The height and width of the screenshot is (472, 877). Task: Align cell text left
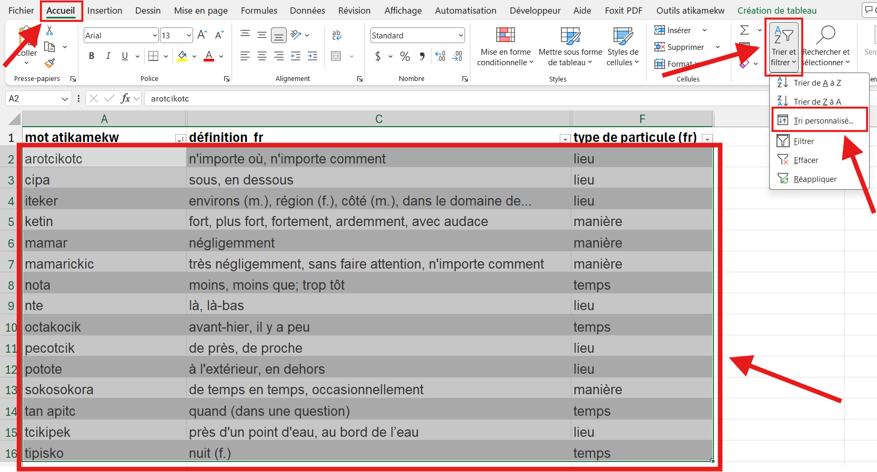pos(245,56)
